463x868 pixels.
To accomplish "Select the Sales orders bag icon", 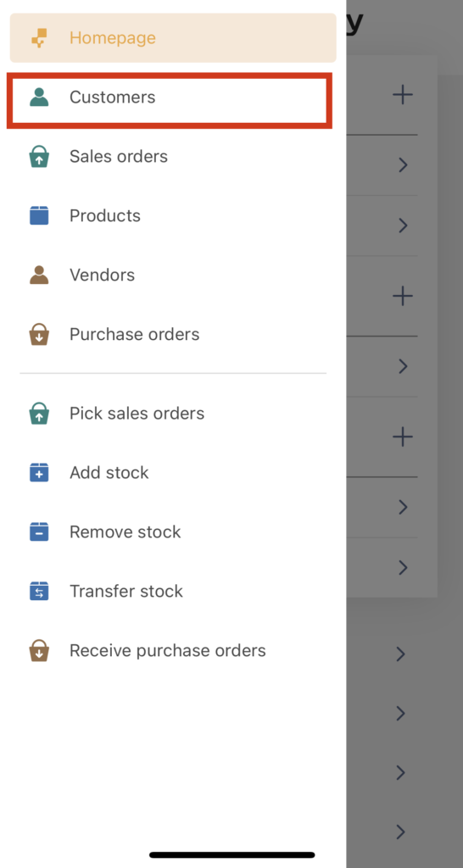I will (39, 157).
